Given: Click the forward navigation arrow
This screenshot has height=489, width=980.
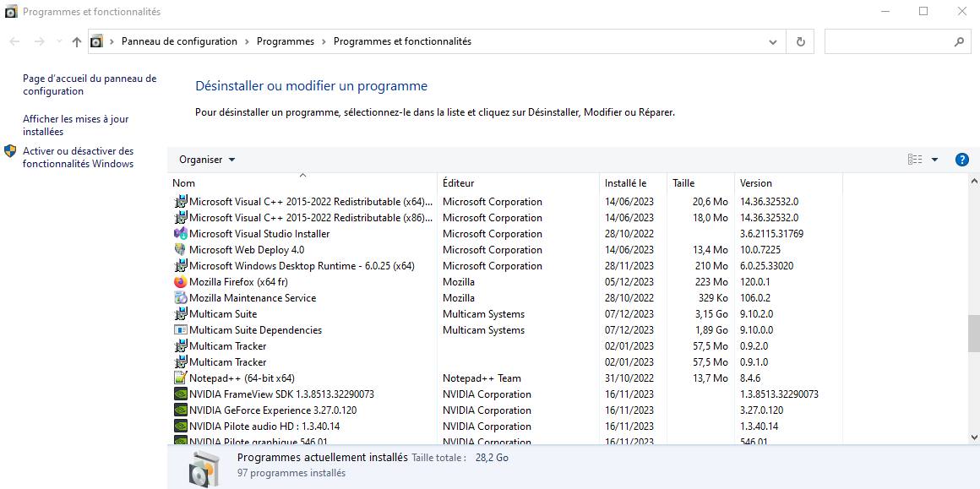Looking at the screenshot, I should tap(39, 42).
